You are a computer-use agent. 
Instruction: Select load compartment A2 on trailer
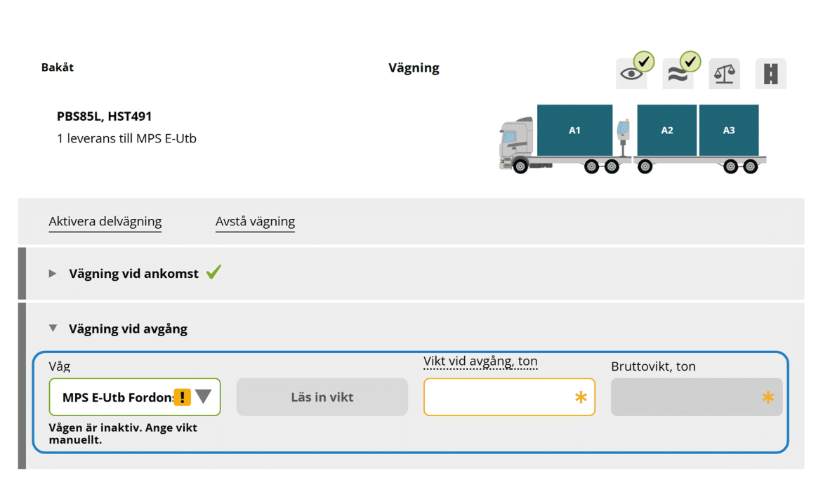coord(667,131)
